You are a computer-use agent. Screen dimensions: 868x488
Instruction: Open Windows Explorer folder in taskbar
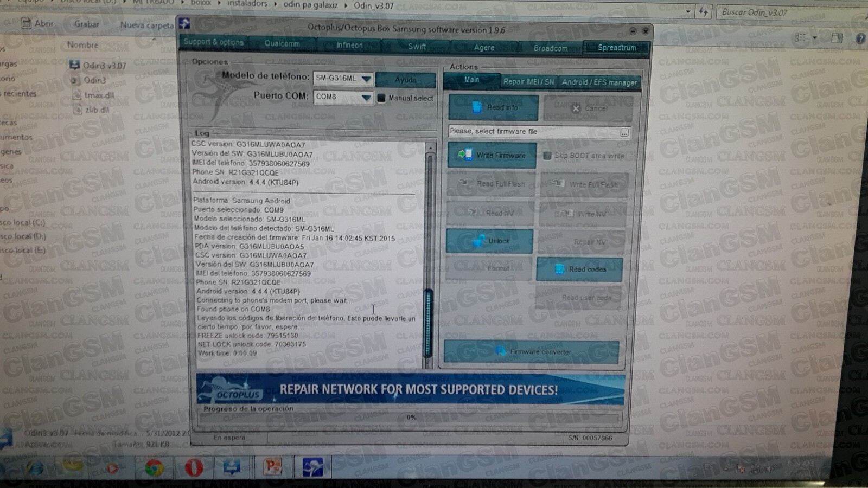(73, 466)
